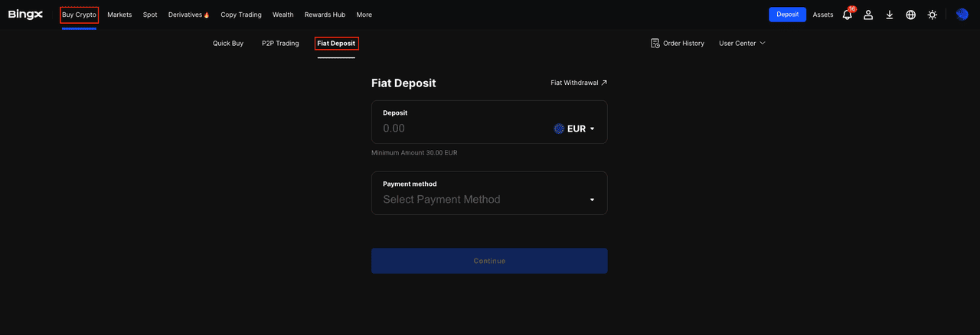Click the deposit amount input field
Viewport: 980px width, 335px height.
pos(459,128)
